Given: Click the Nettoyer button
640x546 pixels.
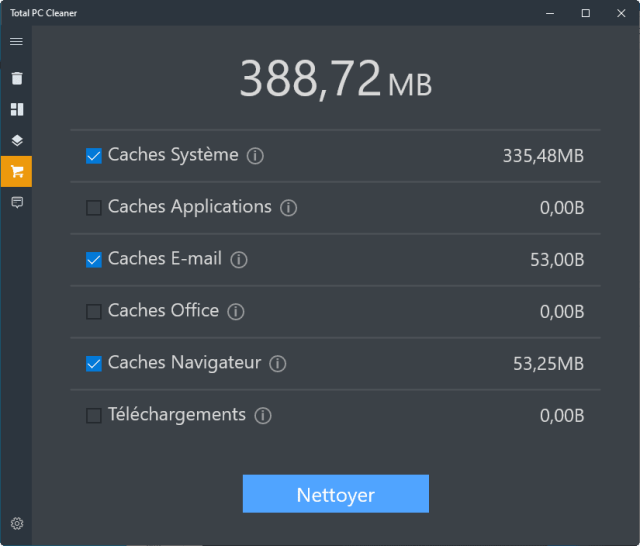Looking at the screenshot, I should (x=336, y=494).
